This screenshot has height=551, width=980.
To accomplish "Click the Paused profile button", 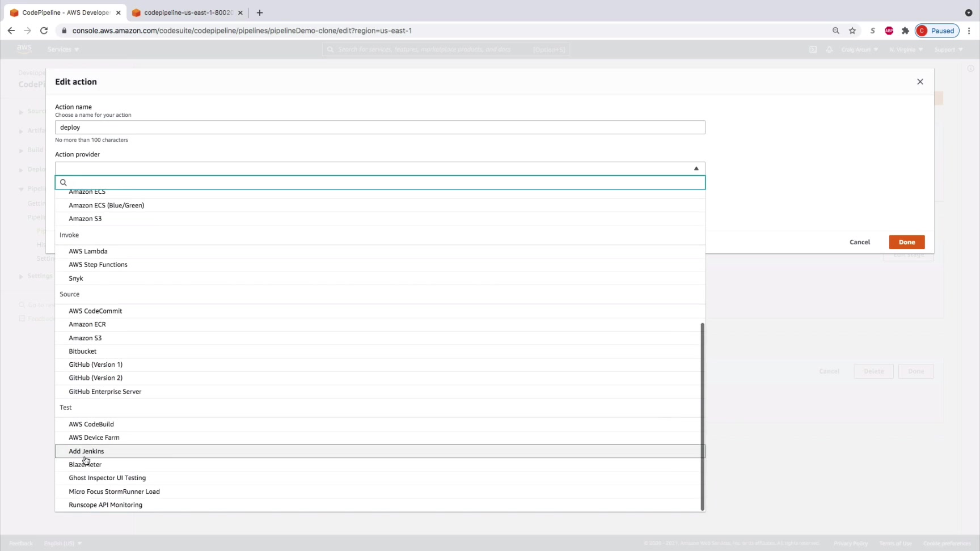I will 937,31.
